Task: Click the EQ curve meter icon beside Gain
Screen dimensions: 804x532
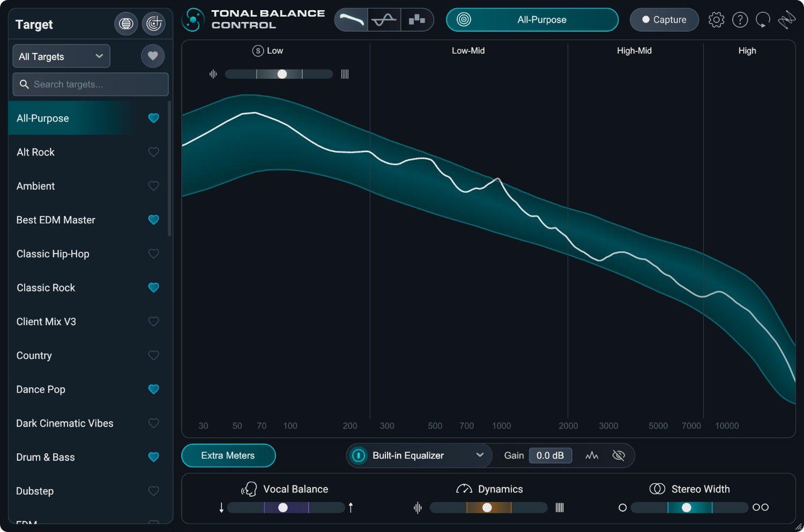Action: click(x=592, y=455)
